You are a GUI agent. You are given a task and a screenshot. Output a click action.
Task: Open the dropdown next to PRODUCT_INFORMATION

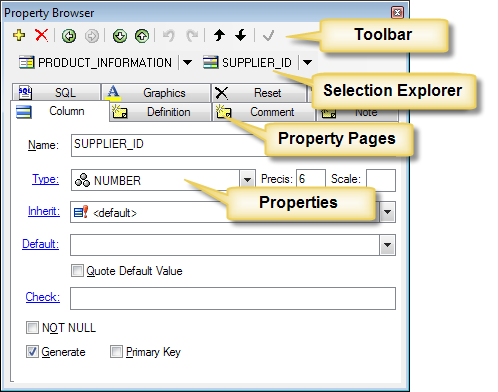[187, 62]
